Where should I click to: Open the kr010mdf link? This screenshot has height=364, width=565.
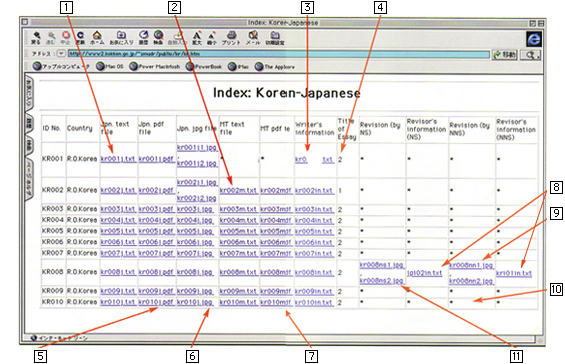point(276,302)
